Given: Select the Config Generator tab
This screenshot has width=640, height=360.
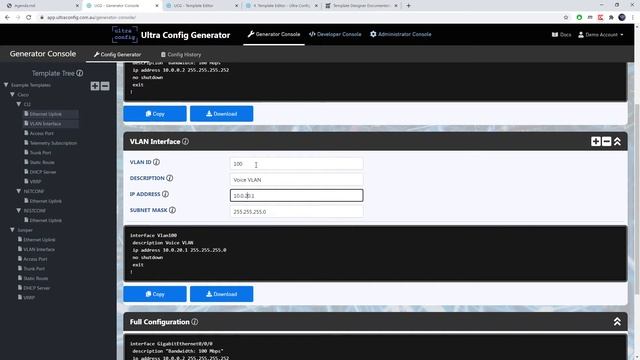Looking at the screenshot, I should click(x=118, y=54).
